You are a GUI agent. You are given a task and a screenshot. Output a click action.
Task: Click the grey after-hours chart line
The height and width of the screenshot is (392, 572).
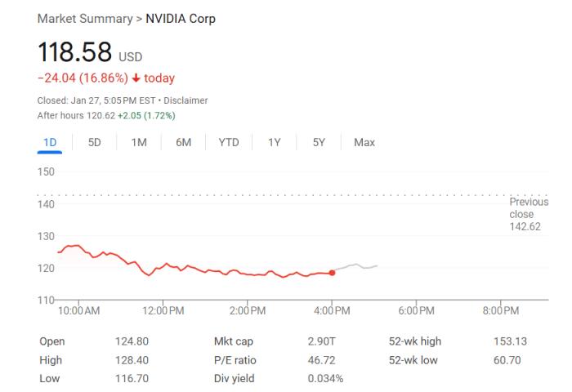(x=355, y=266)
